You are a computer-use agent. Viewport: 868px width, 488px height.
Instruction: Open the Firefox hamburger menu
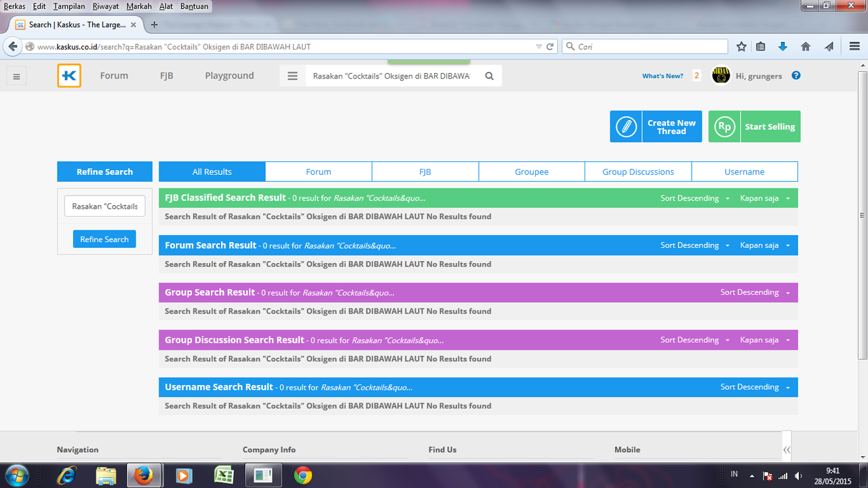click(854, 47)
